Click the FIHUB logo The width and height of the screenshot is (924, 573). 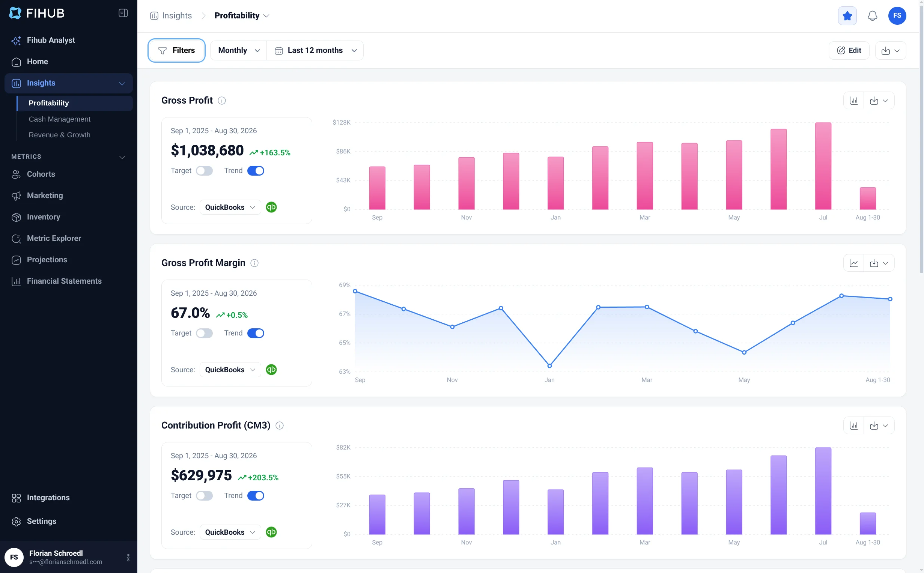(x=36, y=13)
